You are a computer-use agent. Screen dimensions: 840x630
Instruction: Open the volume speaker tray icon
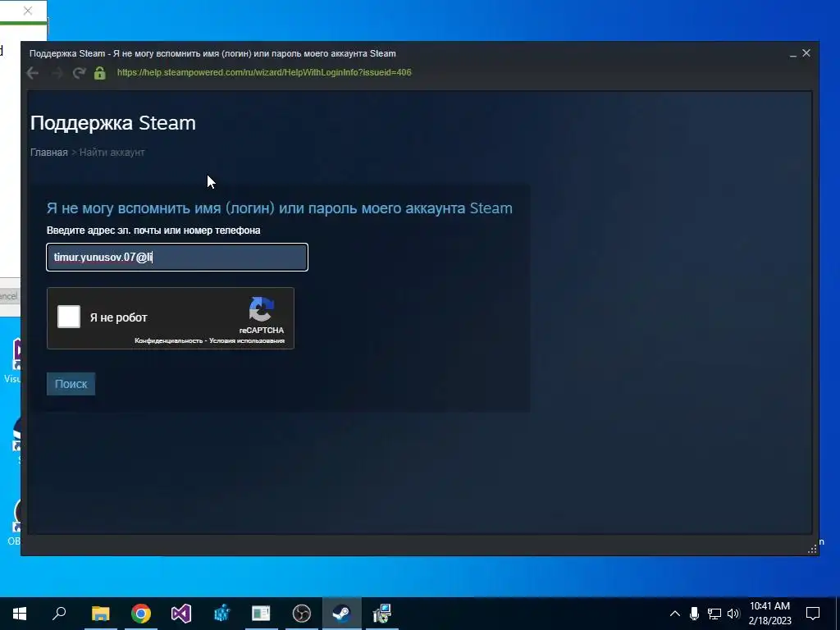click(733, 614)
